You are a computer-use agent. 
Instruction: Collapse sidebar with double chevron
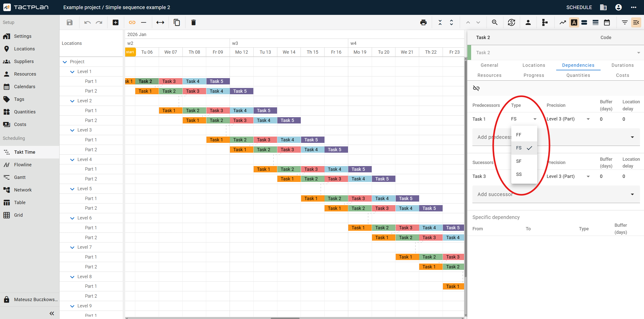52,313
